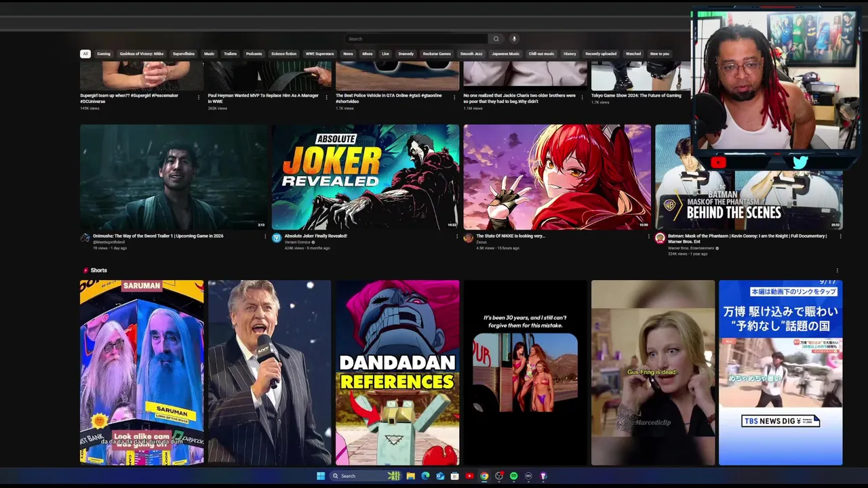Open more options for Absolute Joker video
The image size is (868, 488).
[457, 237]
